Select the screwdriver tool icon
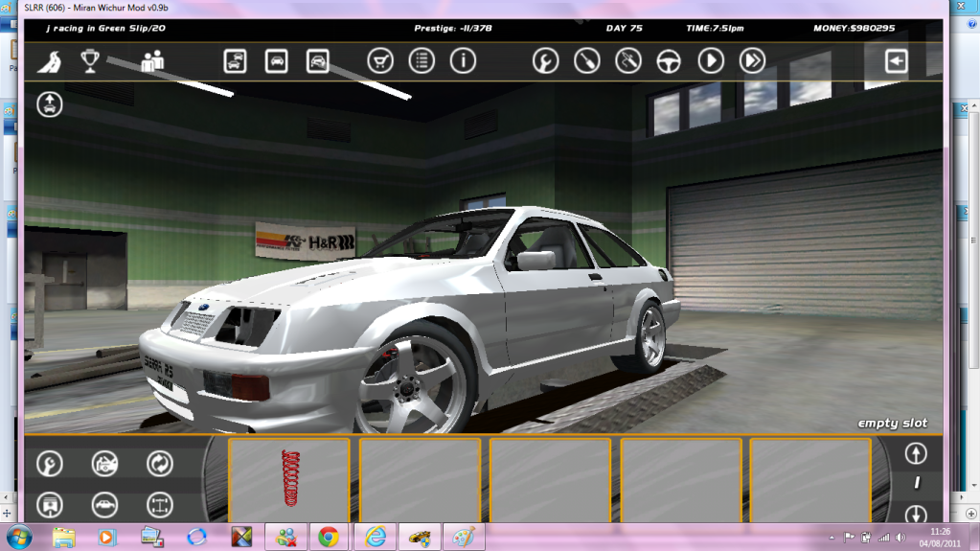The width and height of the screenshot is (980, 551). click(587, 61)
